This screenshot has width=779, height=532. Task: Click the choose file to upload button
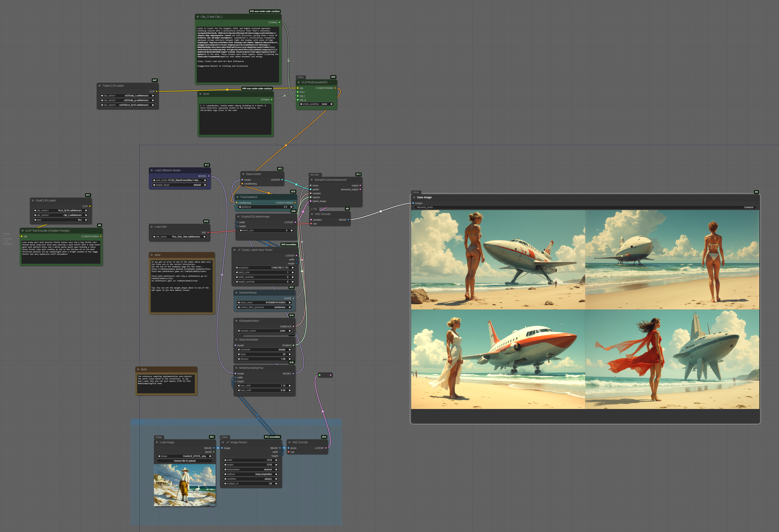[185, 461]
